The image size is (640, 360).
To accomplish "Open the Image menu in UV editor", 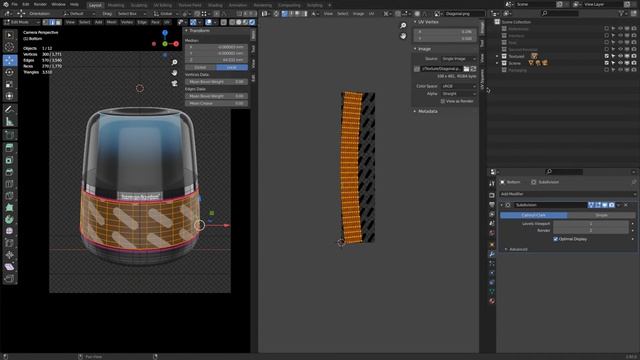I will (358, 13).
